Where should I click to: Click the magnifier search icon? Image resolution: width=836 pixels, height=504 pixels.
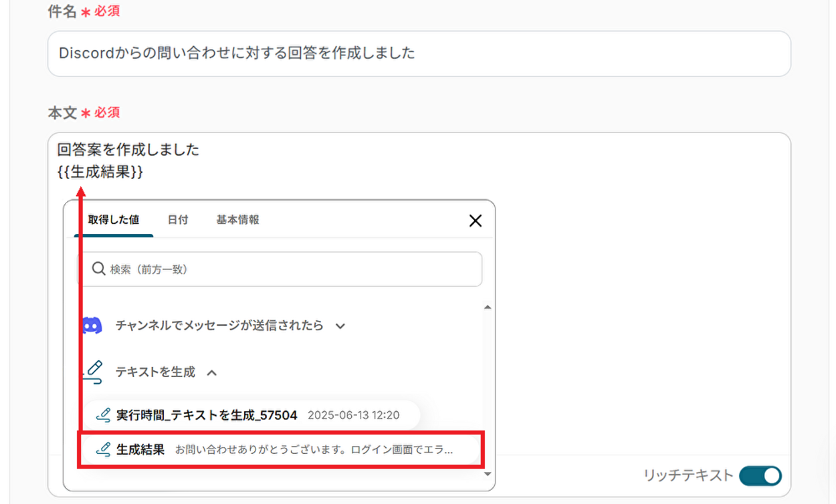click(98, 269)
